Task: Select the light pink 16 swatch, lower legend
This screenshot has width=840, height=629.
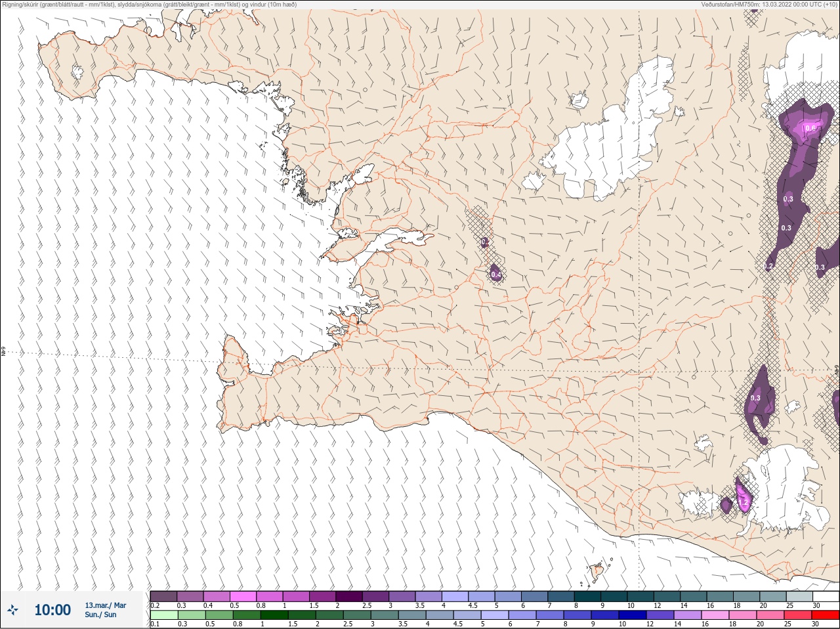Action: pyautogui.click(x=716, y=615)
